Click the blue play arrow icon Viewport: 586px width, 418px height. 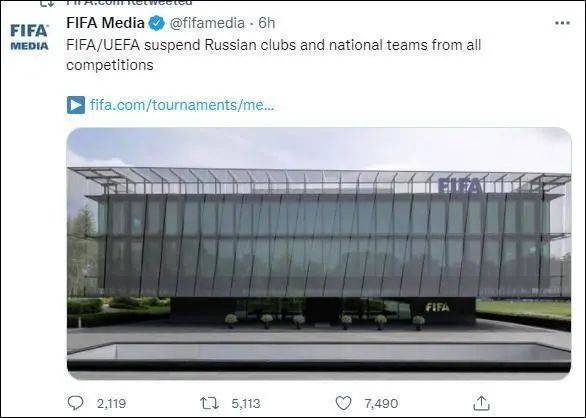[x=76, y=105]
